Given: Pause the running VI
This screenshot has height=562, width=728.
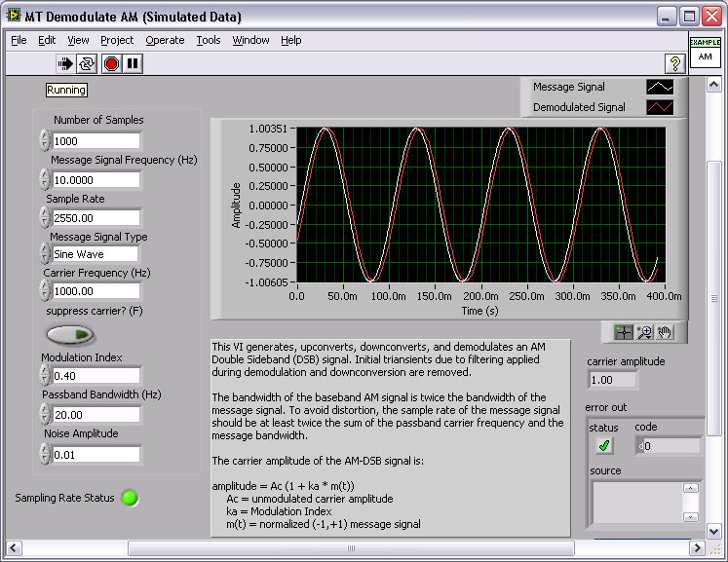Looking at the screenshot, I should pos(133,63).
